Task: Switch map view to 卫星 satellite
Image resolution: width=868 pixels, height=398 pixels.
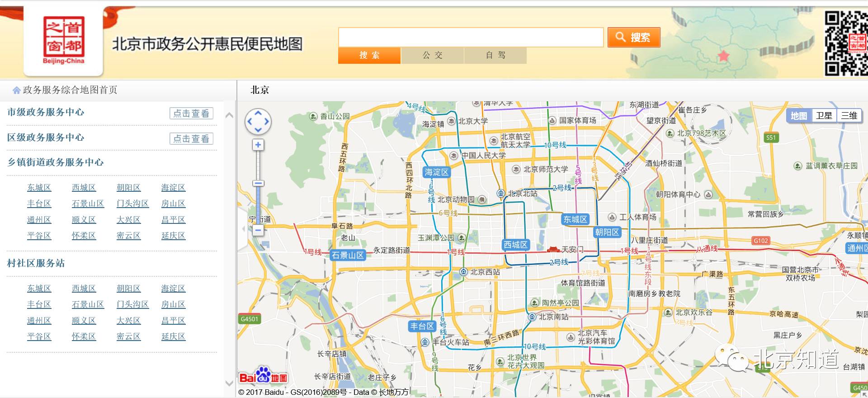Action: 824,116
